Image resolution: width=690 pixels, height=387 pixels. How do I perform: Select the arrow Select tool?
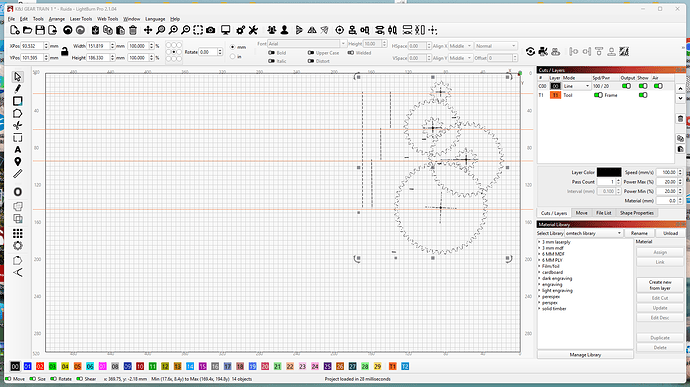pyautogui.click(x=17, y=77)
